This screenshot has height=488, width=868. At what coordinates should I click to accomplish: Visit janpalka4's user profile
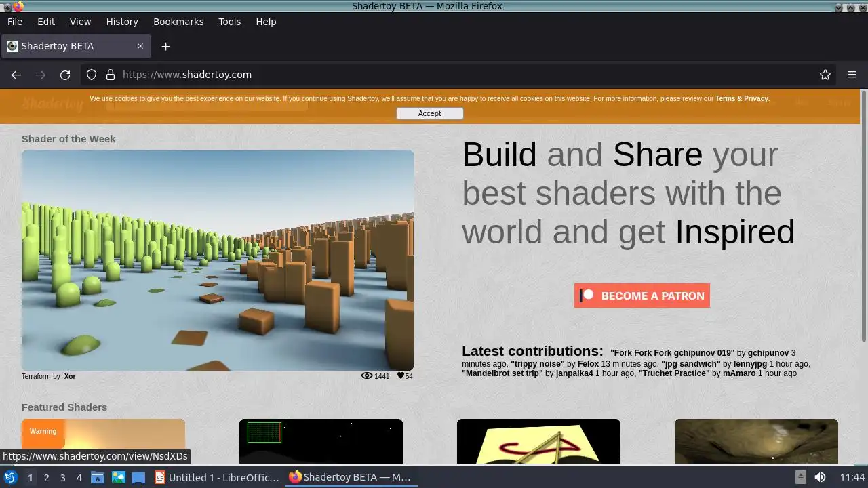coord(574,373)
